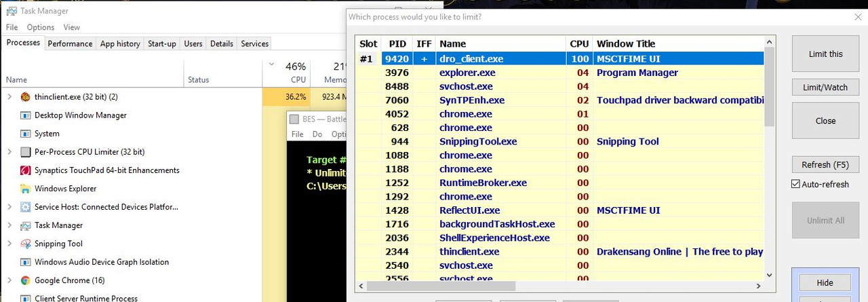
Task: Switch to the App history tab
Action: pyautogui.click(x=120, y=43)
